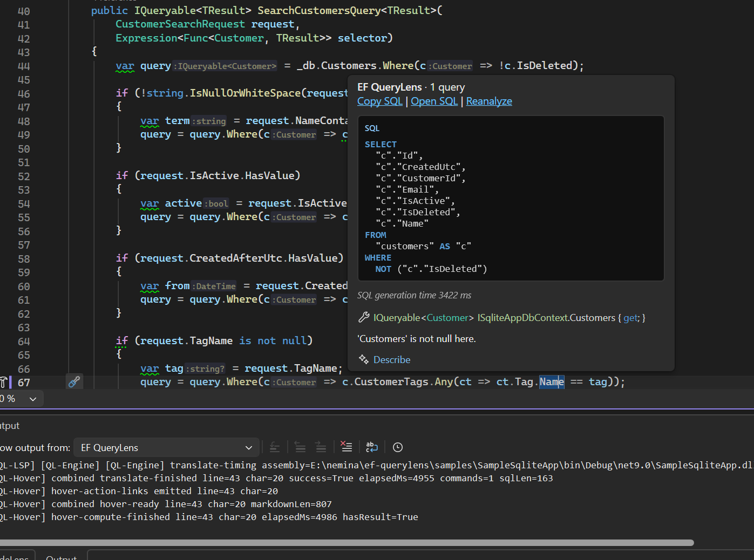
Task: Click the NOT ("c"."IsDeleted") SQL line
Action: click(431, 269)
